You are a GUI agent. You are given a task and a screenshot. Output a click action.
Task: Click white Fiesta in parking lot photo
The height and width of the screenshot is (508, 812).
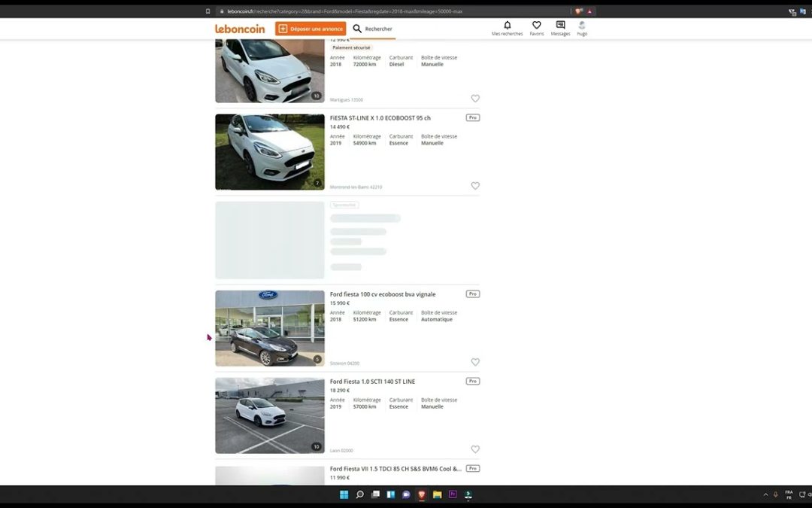(x=270, y=415)
